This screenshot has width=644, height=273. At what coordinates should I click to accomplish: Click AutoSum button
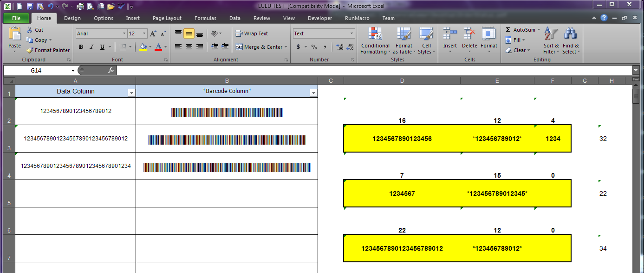(x=523, y=30)
